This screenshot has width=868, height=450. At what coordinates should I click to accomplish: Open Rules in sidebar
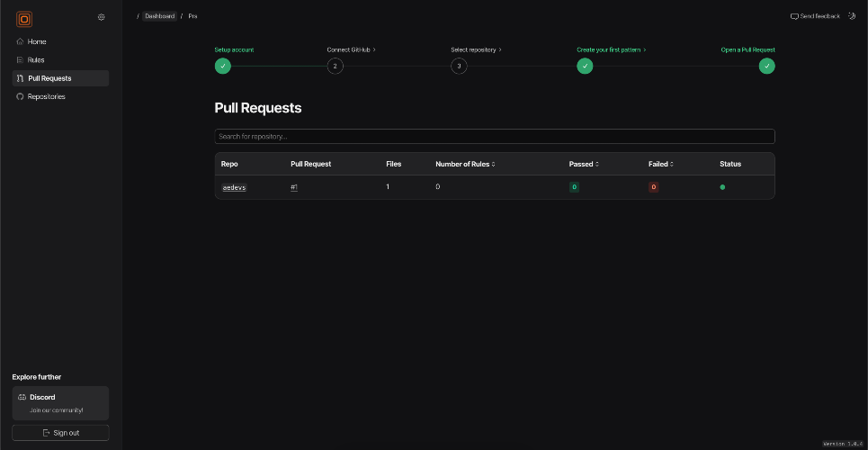[60, 60]
